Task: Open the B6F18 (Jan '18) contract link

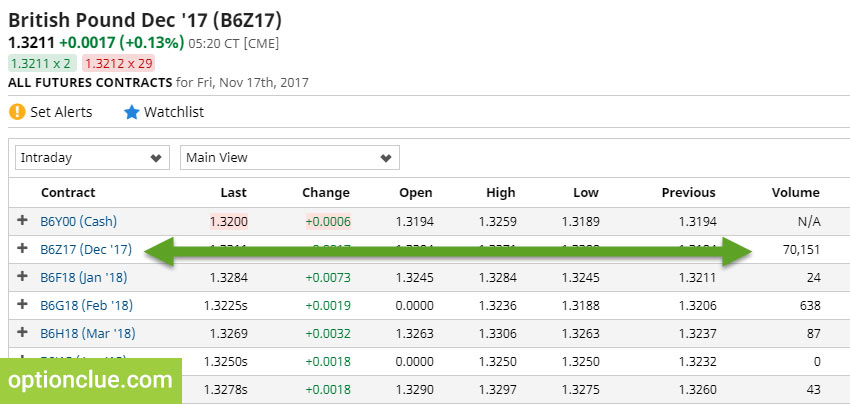Action: click(x=85, y=277)
